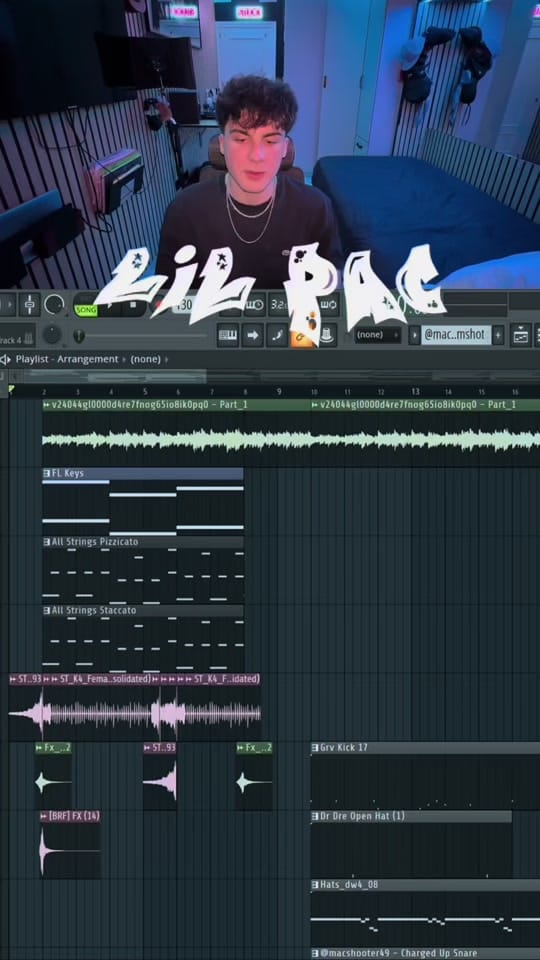Click the master volume knob in toolbar
The height and width of the screenshot is (960, 540).
(54, 304)
